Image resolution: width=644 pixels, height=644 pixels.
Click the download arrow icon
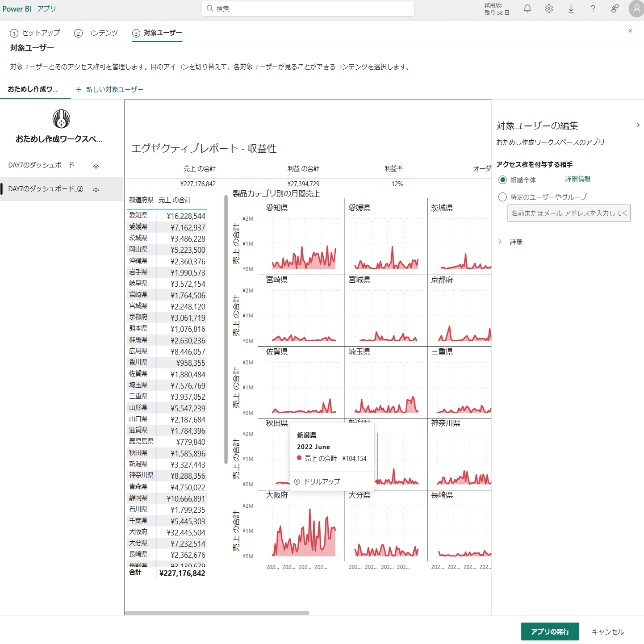coord(571,8)
